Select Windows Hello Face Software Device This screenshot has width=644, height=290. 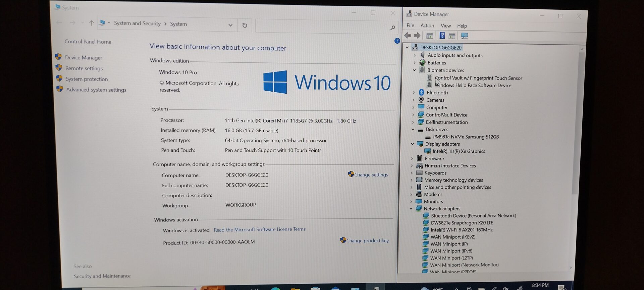click(473, 85)
